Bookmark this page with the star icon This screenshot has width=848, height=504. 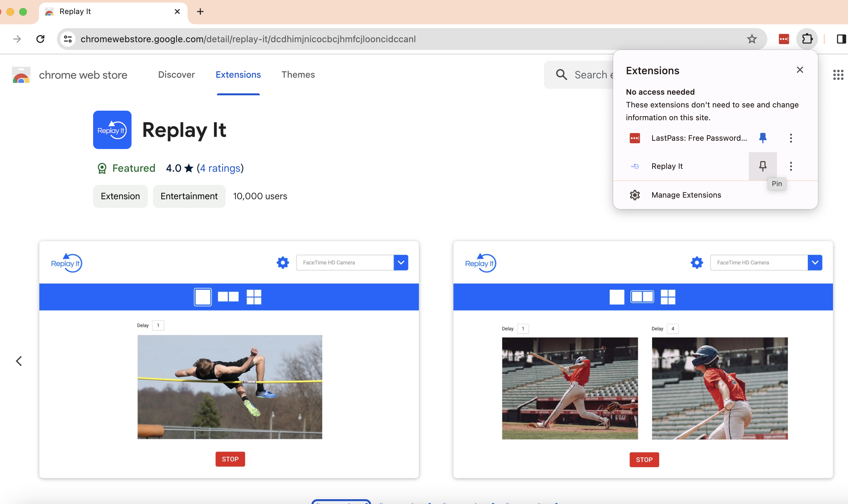pos(751,39)
